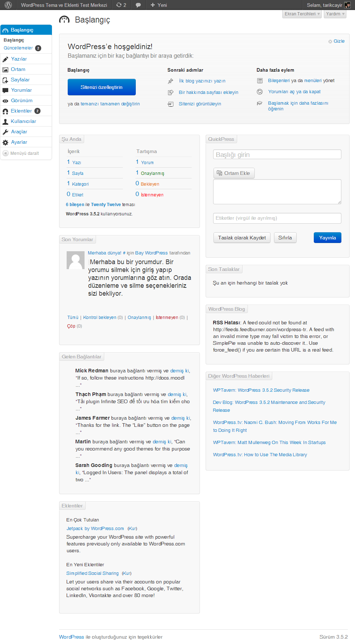The height and width of the screenshot is (644, 355).
Task: Open the Selam, tarikcayir account menu
Action: [x=328, y=5]
